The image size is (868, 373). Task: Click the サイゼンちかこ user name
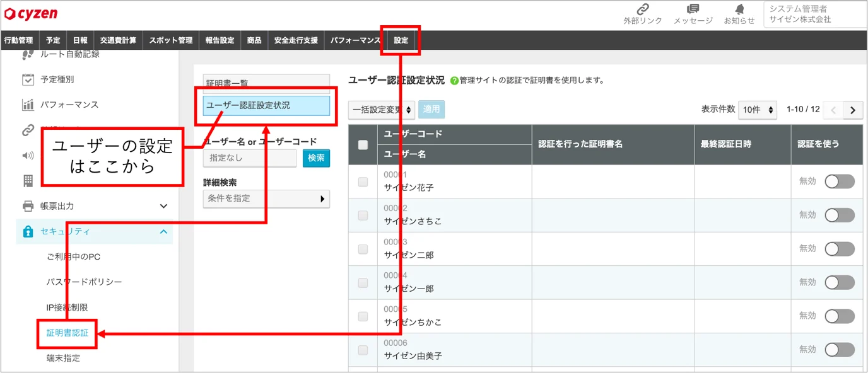click(413, 322)
